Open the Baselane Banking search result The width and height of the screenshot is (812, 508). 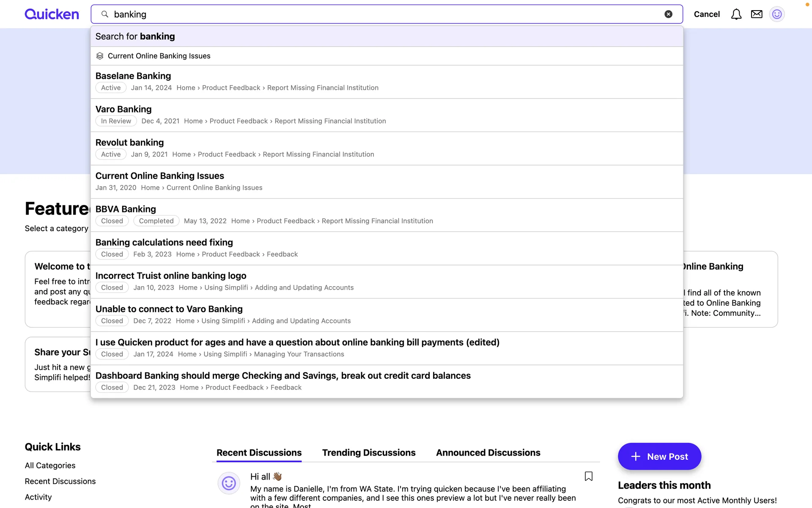tap(133, 76)
